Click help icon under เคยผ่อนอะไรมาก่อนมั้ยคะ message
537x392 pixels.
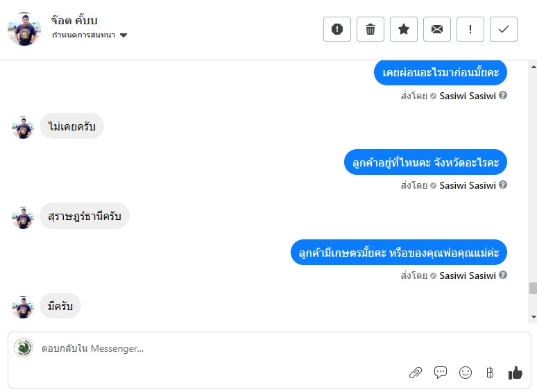coord(503,96)
